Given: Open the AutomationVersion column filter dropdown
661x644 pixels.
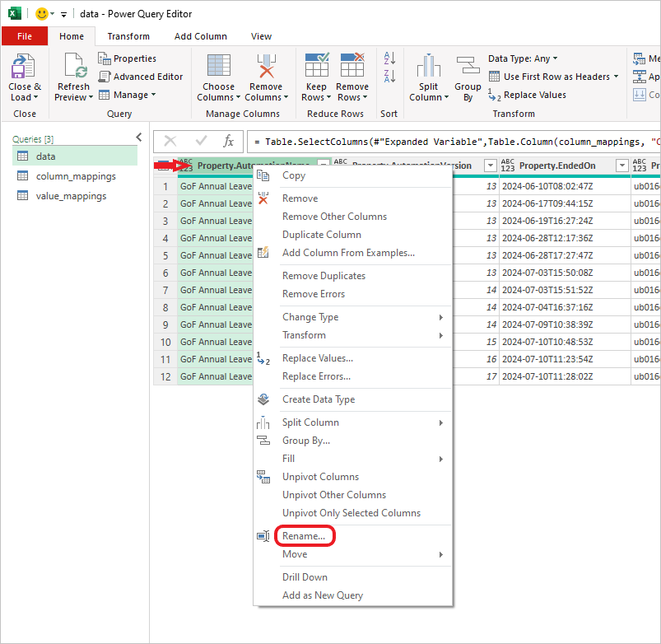Looking at the screenshot, I should (x=490, y=166).
